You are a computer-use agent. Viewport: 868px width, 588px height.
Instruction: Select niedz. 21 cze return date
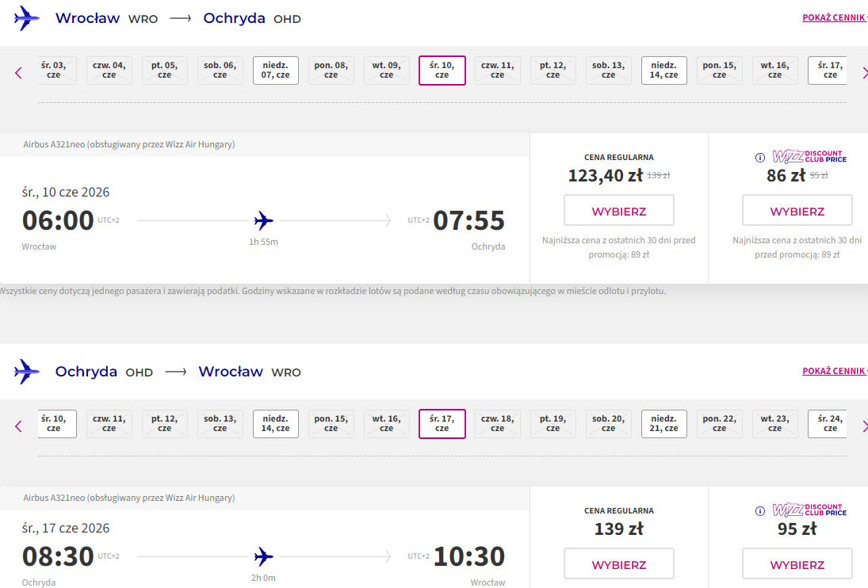pyautogui.click(x=663, y=424)
